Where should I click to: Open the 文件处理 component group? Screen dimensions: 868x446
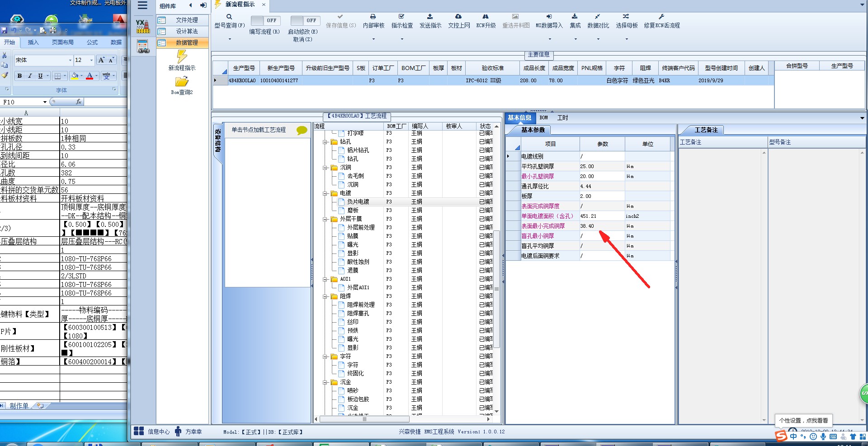(183, 20)
